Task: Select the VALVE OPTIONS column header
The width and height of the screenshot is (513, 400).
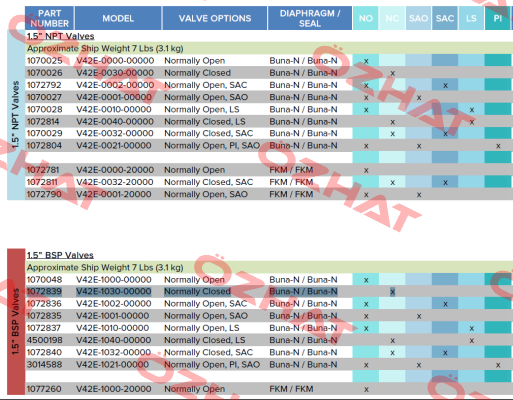Action: click(215, 18)
